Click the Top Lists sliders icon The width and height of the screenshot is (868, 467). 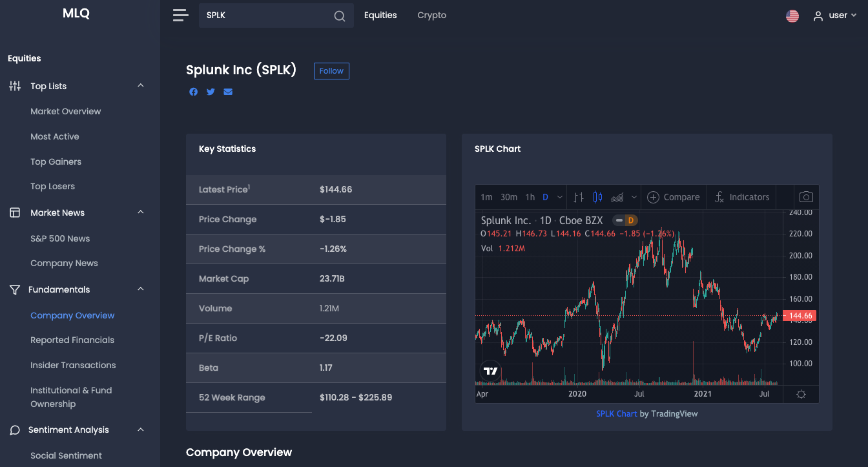pyautogui.click(x=15, y=86)
